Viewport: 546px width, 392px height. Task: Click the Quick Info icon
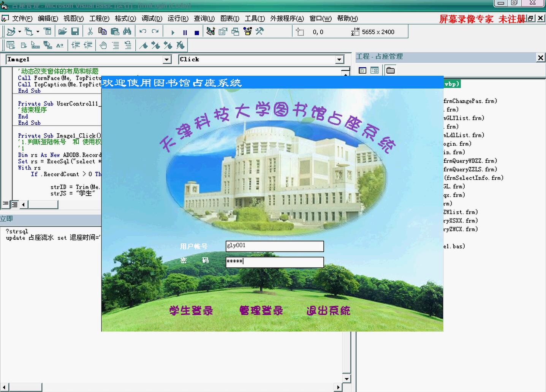pos(35,45)
